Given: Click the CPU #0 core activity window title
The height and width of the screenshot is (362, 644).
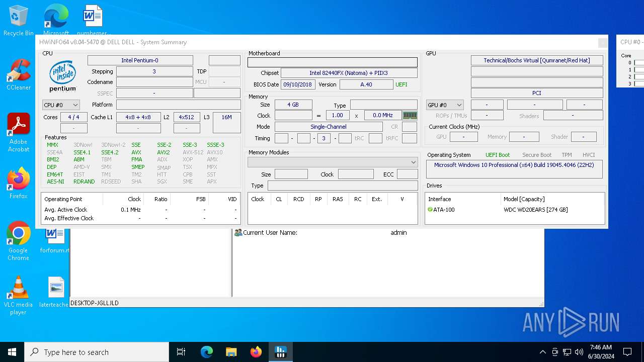Looking at the screenshot, I should (631, 42).
